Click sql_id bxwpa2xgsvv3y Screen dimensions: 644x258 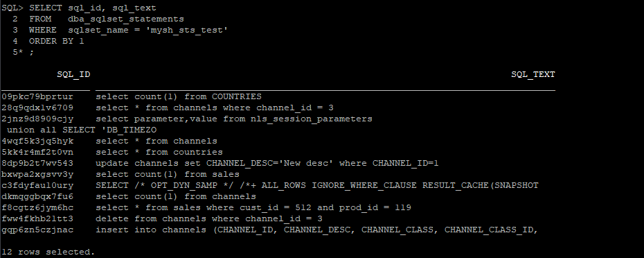click(37, 175)
